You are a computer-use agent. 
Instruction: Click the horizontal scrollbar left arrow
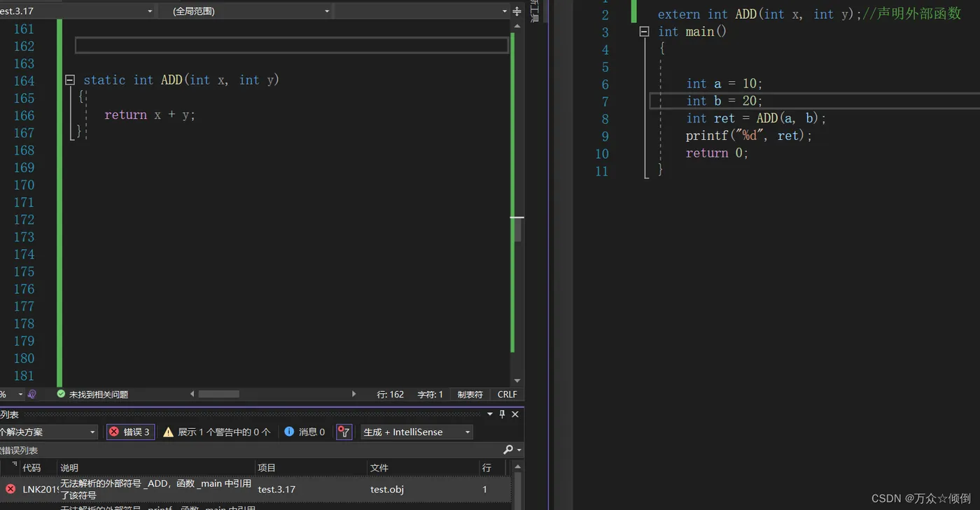[192, 394]
